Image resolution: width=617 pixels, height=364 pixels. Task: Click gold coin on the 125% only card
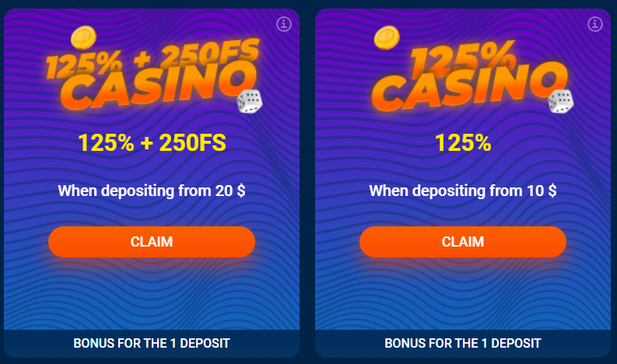click(385, 37)
